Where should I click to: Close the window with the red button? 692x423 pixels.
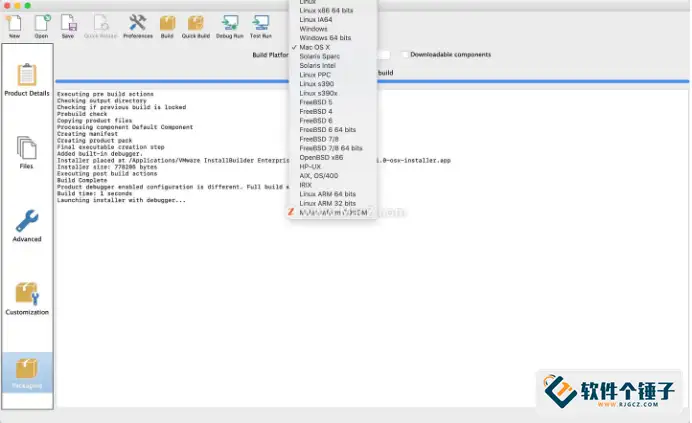tap(7, 6)
